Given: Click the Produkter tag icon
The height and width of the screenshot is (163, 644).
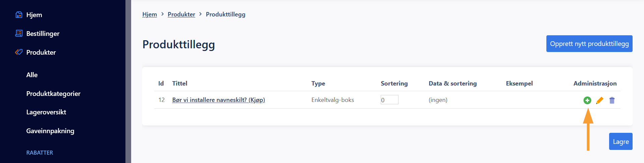Looking at the screenshot, I should click(x=19, y=52).
